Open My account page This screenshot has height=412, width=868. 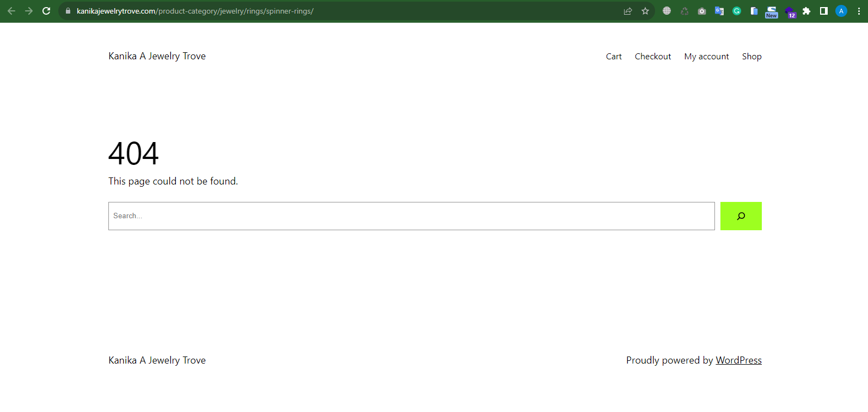tap(706, 57)
